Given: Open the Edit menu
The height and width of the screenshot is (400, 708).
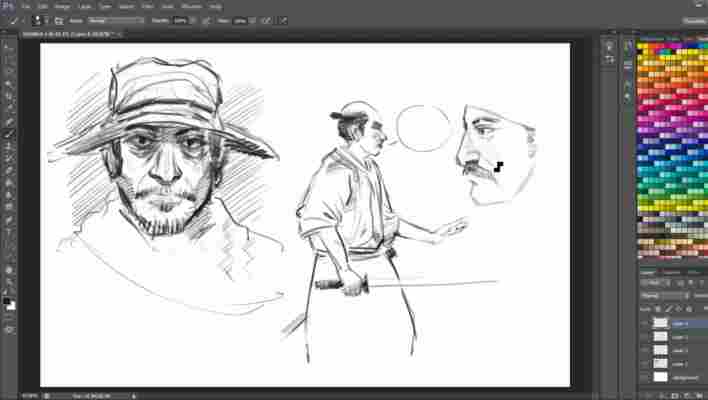Looking at the screenshot, I should tap(43, 6).
